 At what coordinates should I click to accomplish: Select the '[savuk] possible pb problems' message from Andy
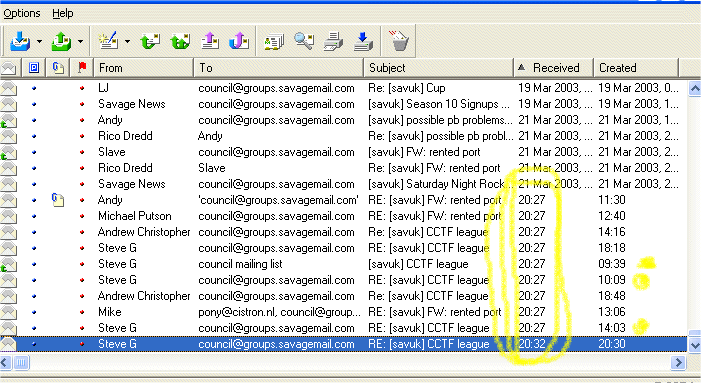coord(343,120)
